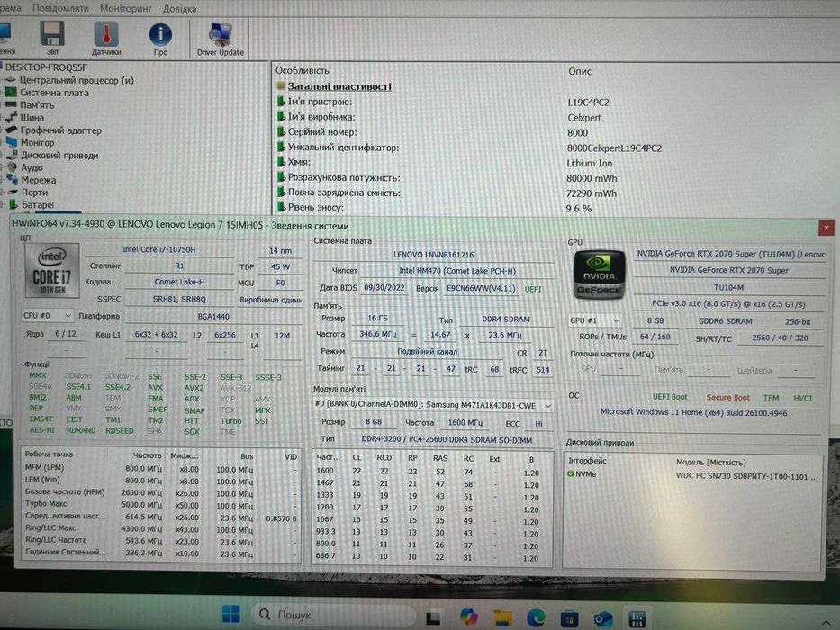Select WDC PC SN730 drive row

pyautogui.click(x=693, y=475)
